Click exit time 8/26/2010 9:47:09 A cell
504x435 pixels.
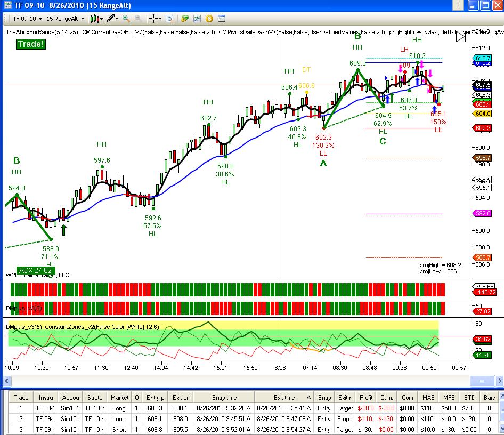pyautogui.click(x=284, y=419)
